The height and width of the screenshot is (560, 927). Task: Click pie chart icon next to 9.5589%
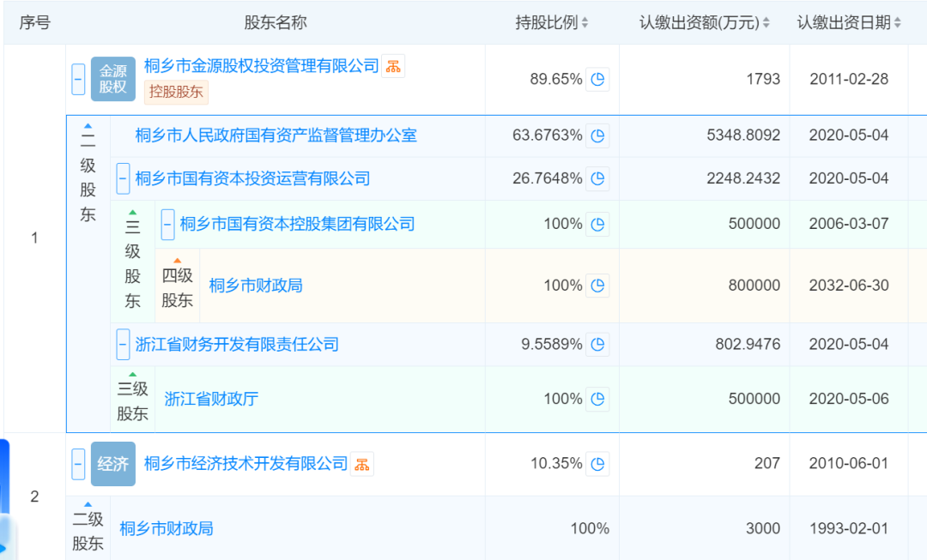[x=597, y=345]
